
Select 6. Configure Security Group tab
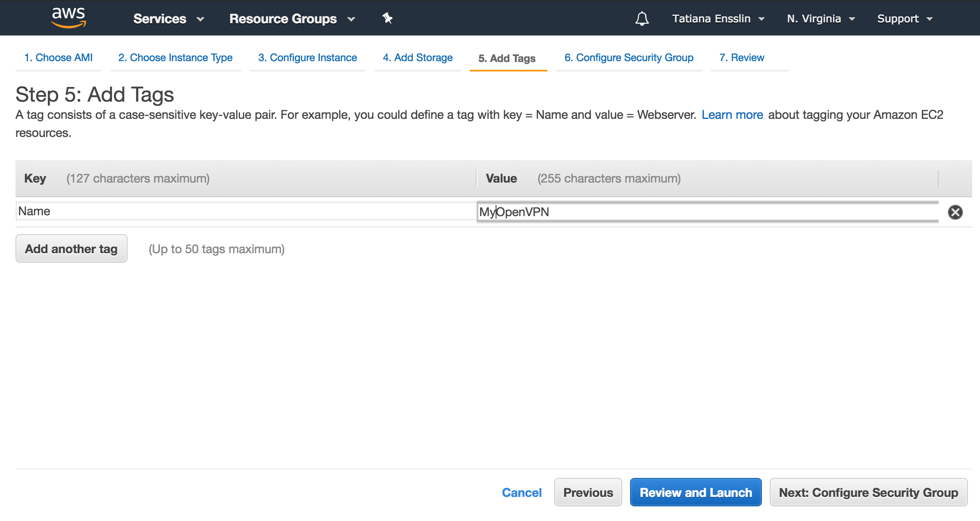coord(629,58)
